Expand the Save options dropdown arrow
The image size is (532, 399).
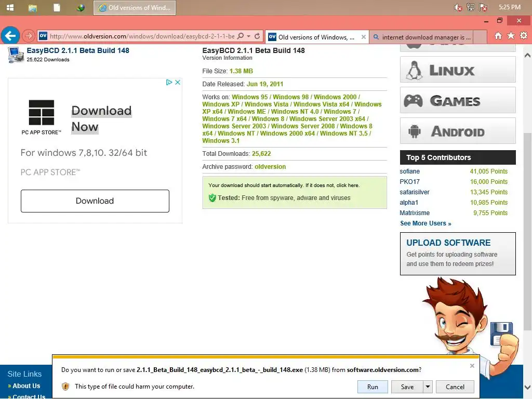[x=428, y=387]
